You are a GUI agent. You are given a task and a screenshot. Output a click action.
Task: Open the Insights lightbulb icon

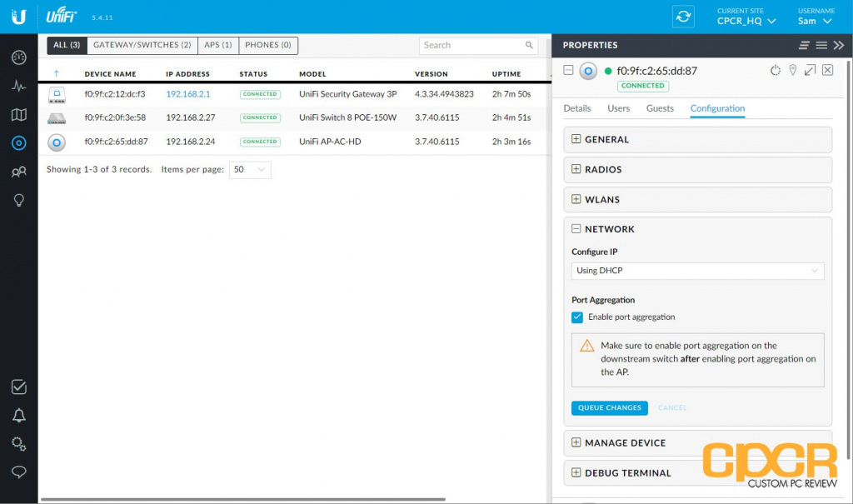coord(18,201)
